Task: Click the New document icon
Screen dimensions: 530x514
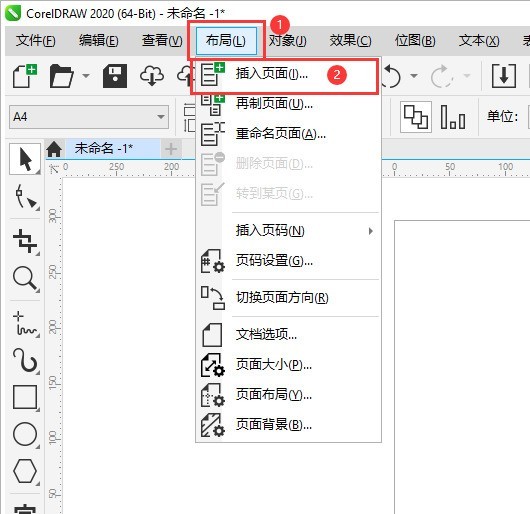Action: 25,76
